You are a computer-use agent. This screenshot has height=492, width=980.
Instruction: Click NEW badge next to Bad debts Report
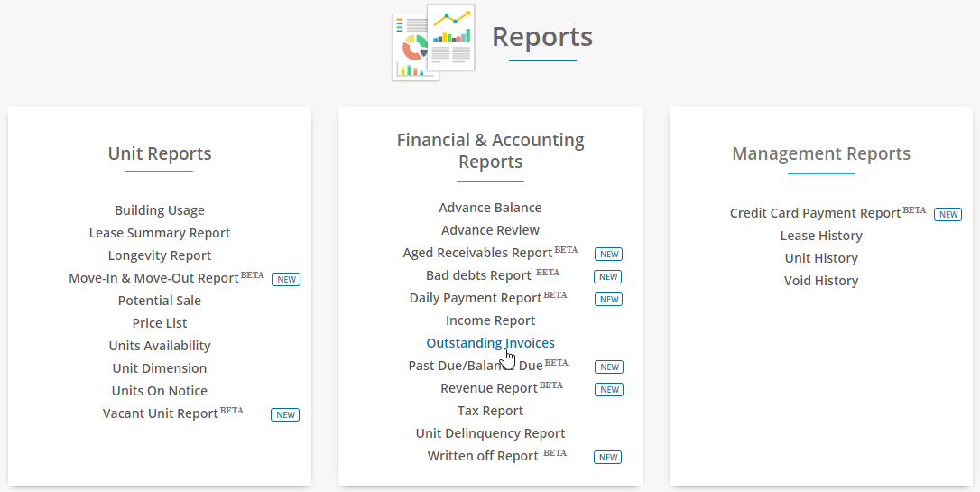[609, 277]
